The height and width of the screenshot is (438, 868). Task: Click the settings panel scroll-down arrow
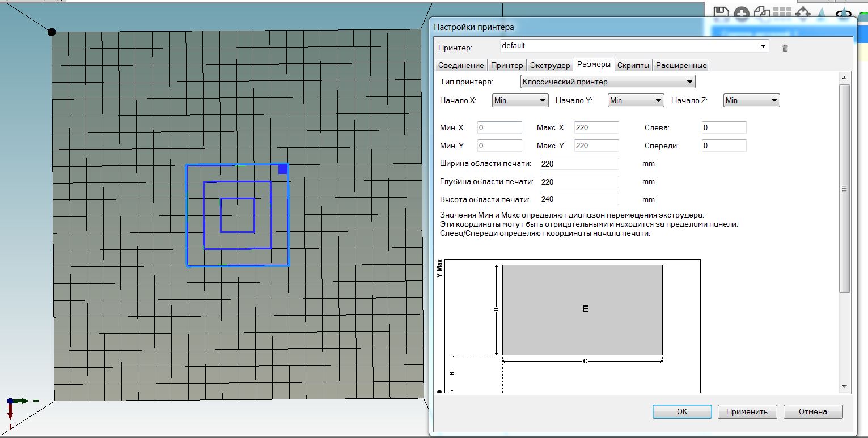pos(844,386)
